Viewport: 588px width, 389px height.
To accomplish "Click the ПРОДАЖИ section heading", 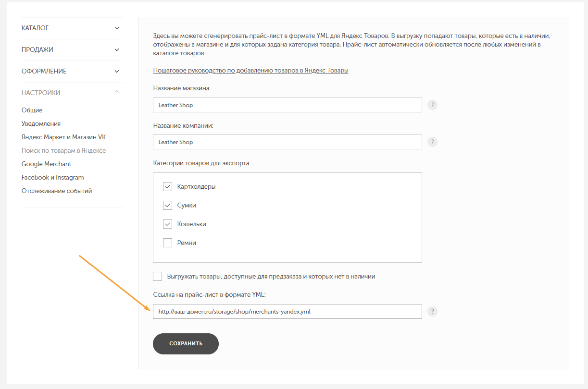I will click(x=38, y=50).
